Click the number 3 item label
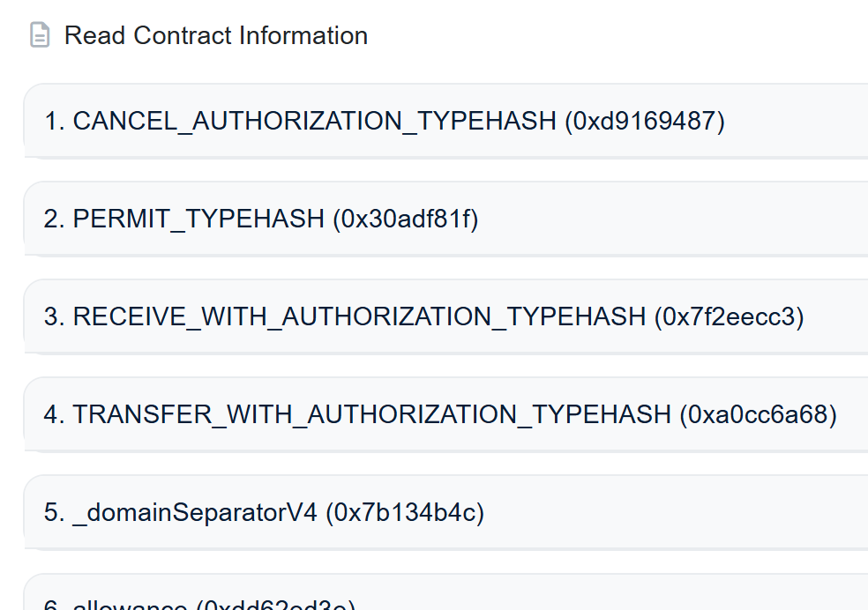Viewport: 868px width, 610px height. point(55,316)
